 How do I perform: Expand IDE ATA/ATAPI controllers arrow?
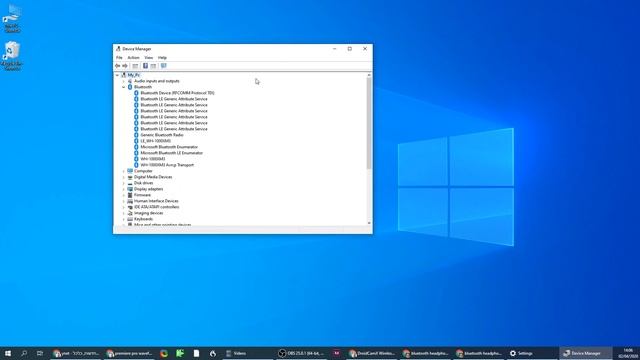(124, 207)
